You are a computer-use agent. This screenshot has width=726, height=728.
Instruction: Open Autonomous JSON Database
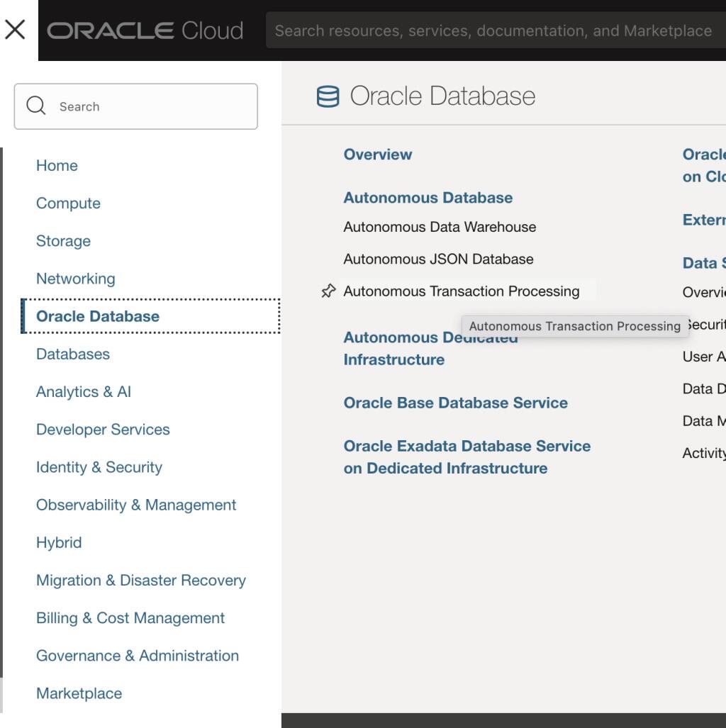[x=438, y=259]
